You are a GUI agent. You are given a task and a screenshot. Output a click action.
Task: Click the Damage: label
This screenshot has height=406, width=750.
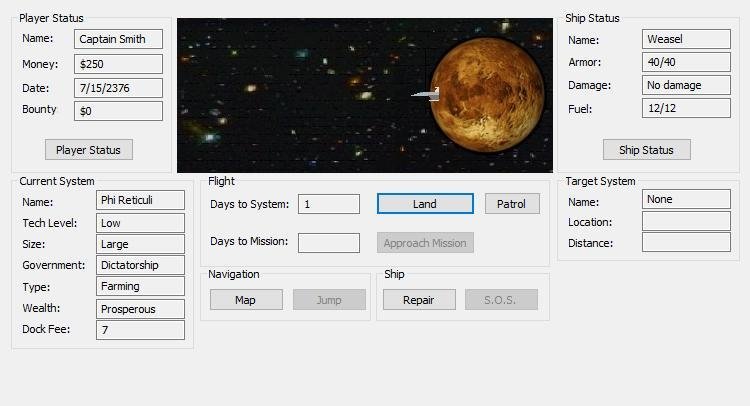[589, 85]
